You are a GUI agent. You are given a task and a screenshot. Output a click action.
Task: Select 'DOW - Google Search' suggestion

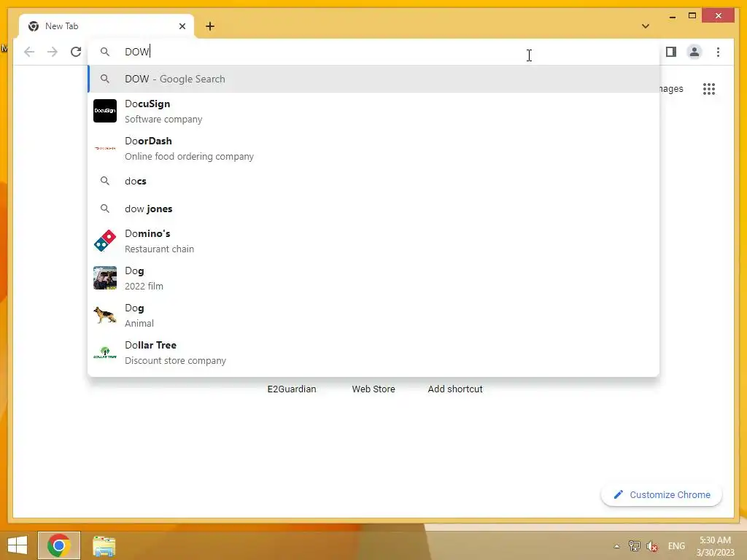373,79
